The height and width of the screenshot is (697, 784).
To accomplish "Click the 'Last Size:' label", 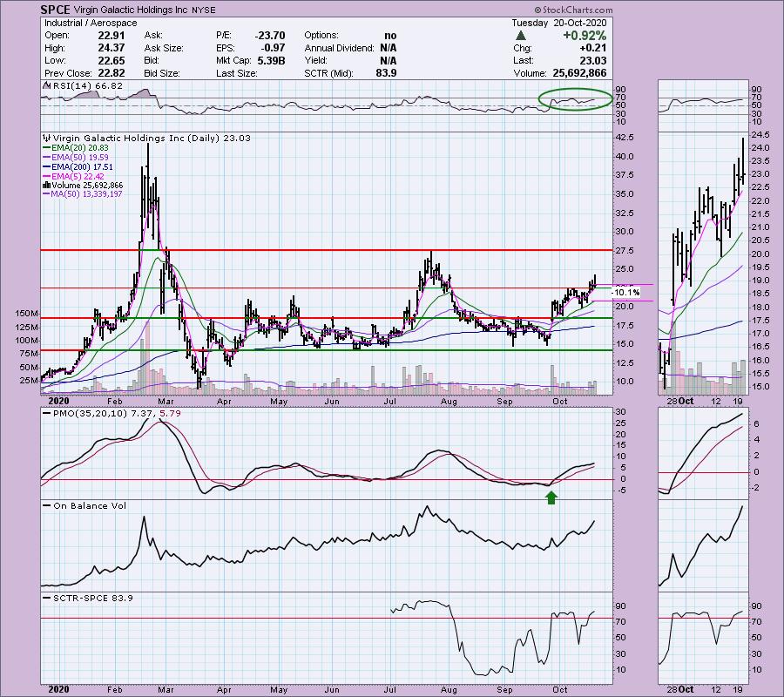I will (236, 73).
